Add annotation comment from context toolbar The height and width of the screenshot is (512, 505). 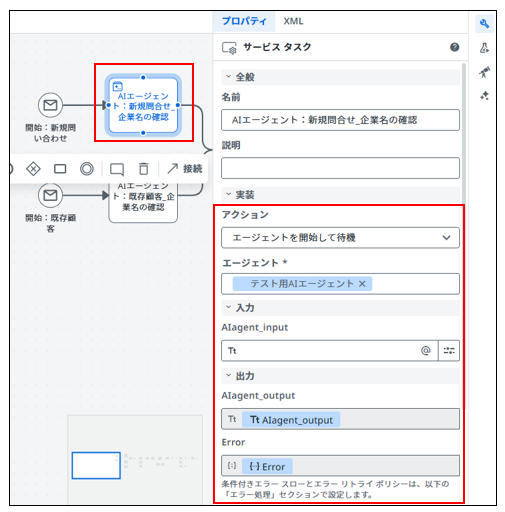[117, 169]
